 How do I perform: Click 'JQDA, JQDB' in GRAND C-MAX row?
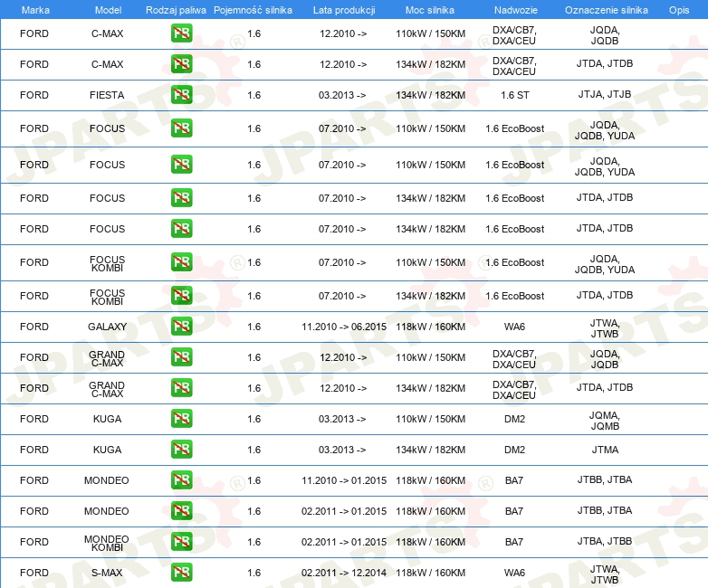(605, 359)
